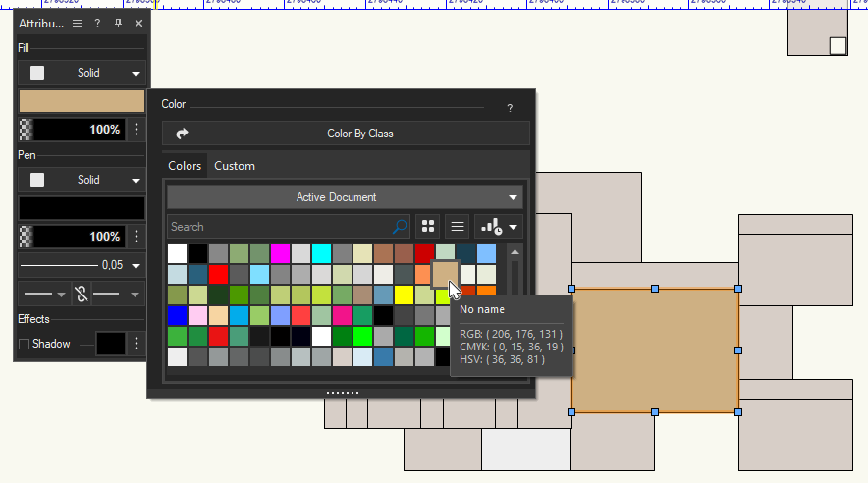Enable the Shadow checkbox

(24, 344)
